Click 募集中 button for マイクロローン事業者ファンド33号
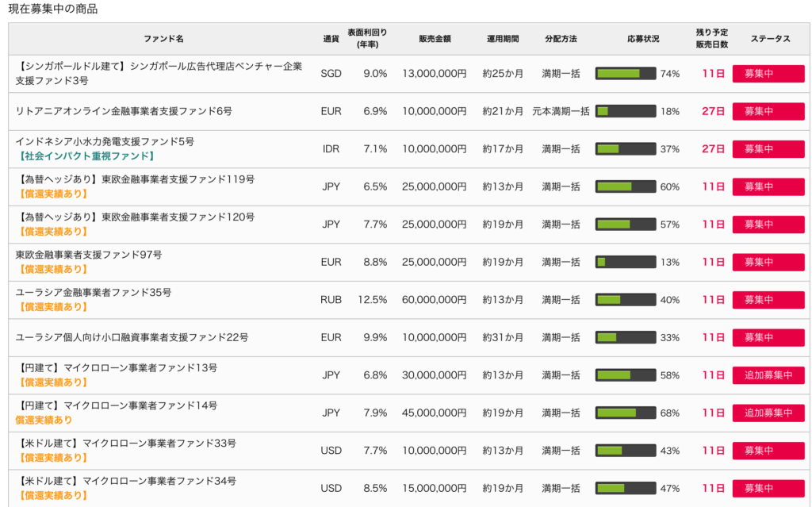The width and height of the screenshot is (812, 507). (x=768, y=451)
